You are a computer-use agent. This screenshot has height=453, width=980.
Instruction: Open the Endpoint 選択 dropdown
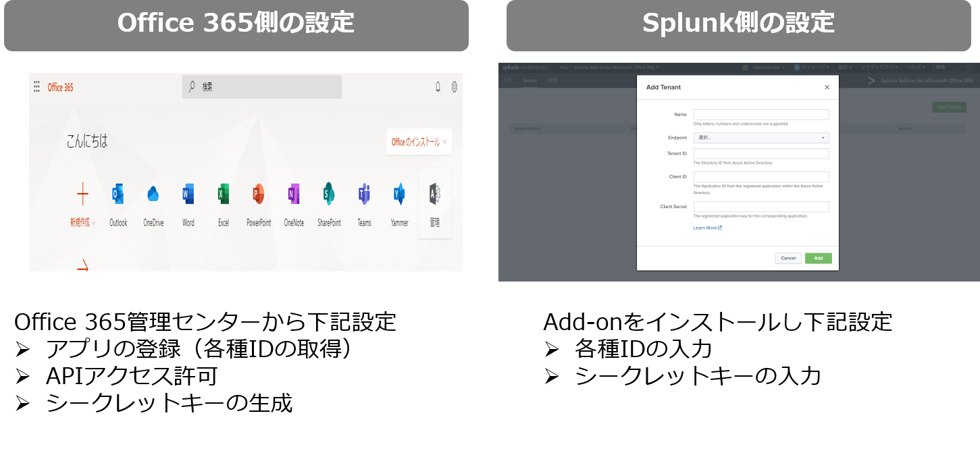pyautogui.click(x=761, y=138)
